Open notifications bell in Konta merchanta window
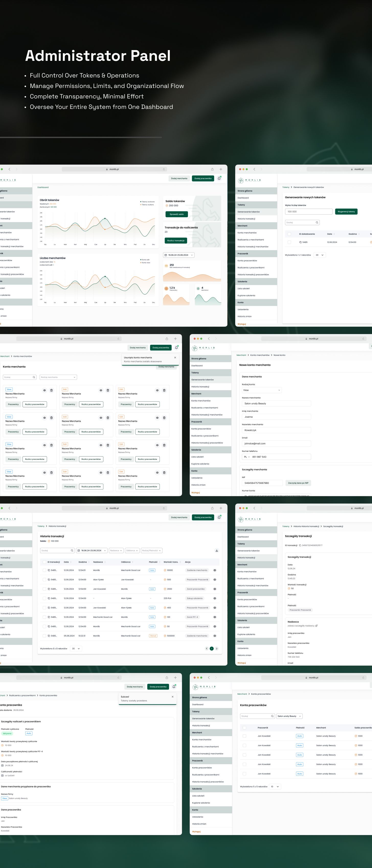Viewport: 372px width, 868px height. pyautogui.click(x=176, y=347)
